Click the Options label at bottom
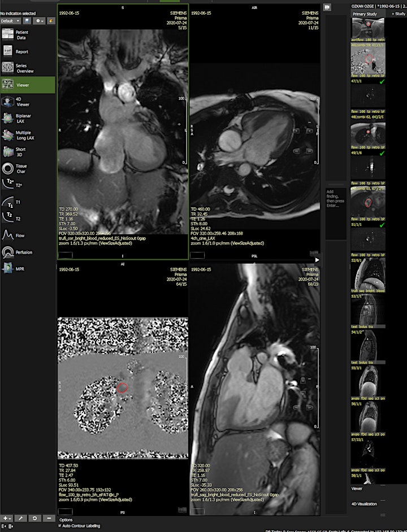This screenshot has width=407, height=532. pyautogui.click(x=66, y=520)
